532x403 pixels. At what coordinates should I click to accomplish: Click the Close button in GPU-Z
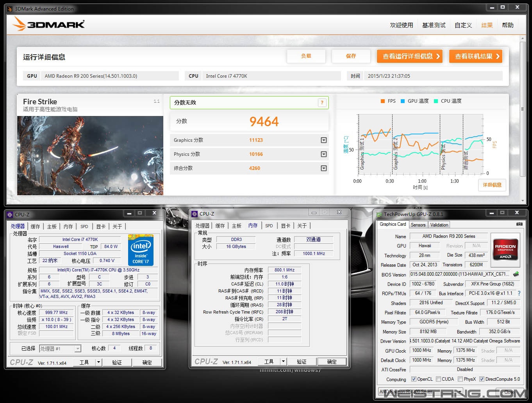(x=509, y=392)
